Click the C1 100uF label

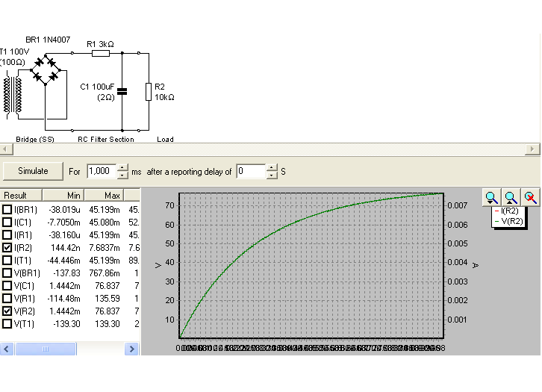97,87
